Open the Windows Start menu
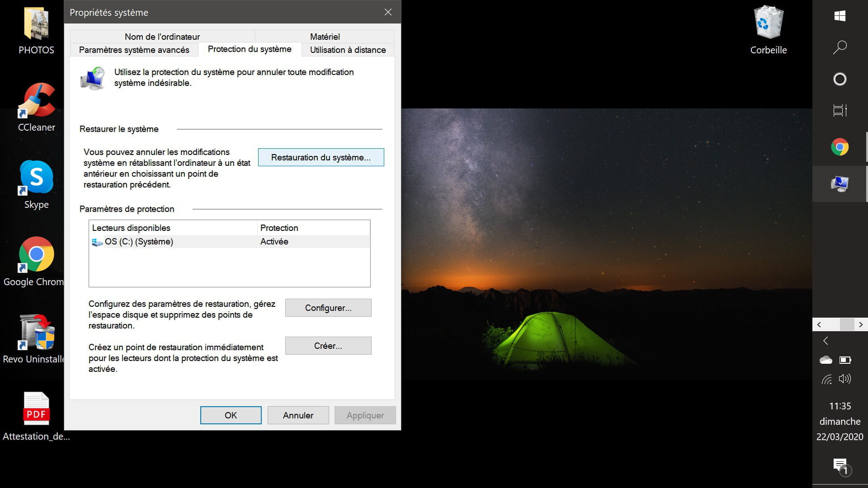Image resolution: width=868 pixels, height=488 pixels. 840,16
